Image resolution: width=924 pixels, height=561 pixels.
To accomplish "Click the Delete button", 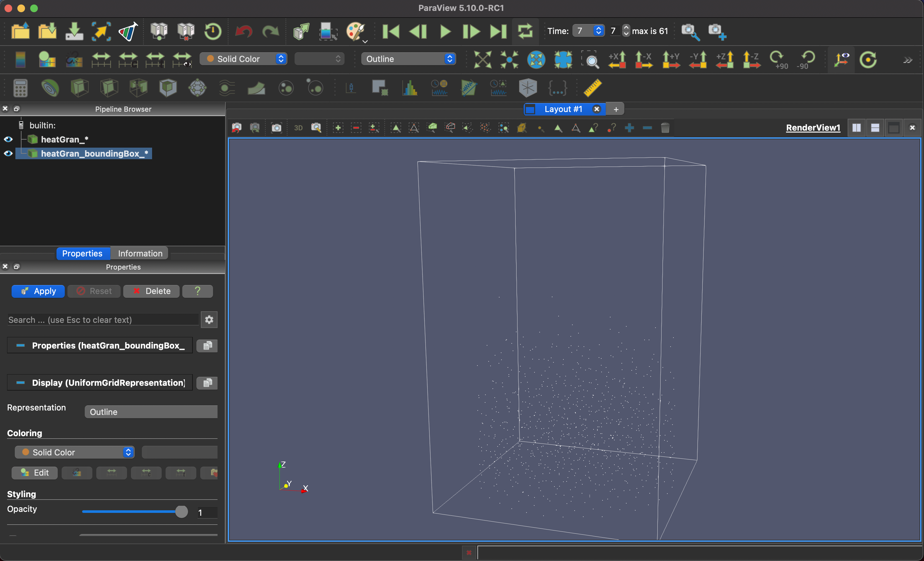I will (151, 291).
